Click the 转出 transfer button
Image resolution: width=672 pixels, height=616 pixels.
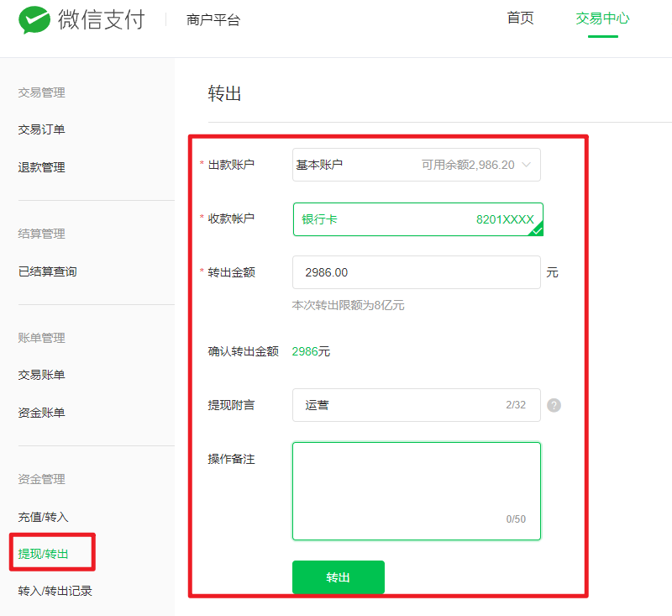point(338,577)
